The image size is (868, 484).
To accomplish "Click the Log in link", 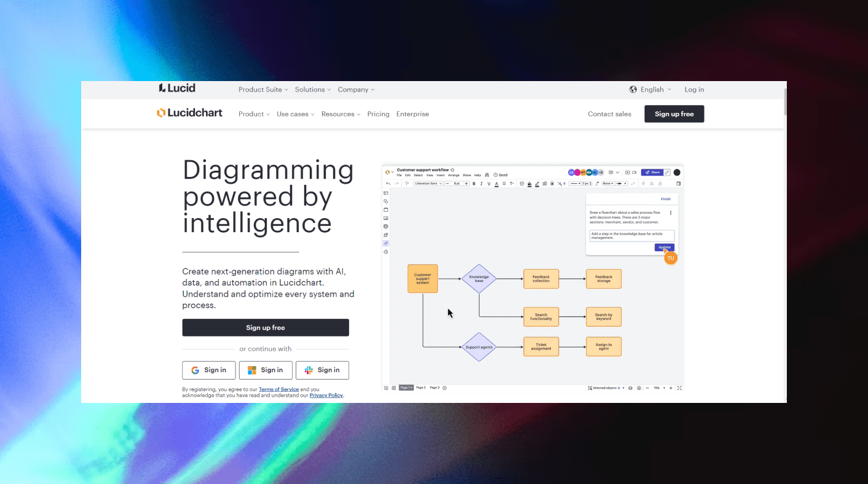I will pos(694,90).
